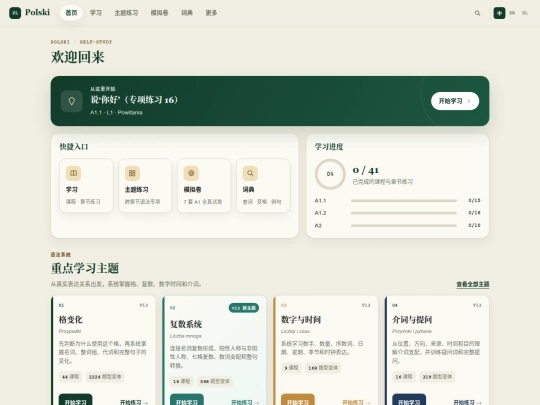Open the 主题练习 navigation tab
The image size is (540, 405).
click(126, 13)
